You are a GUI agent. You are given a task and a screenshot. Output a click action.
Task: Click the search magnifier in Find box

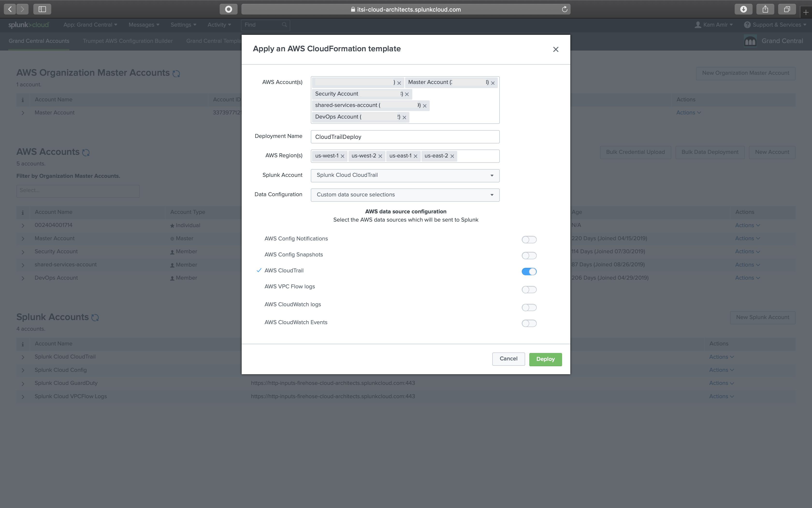pyautogui.click(x=284, y=24)
